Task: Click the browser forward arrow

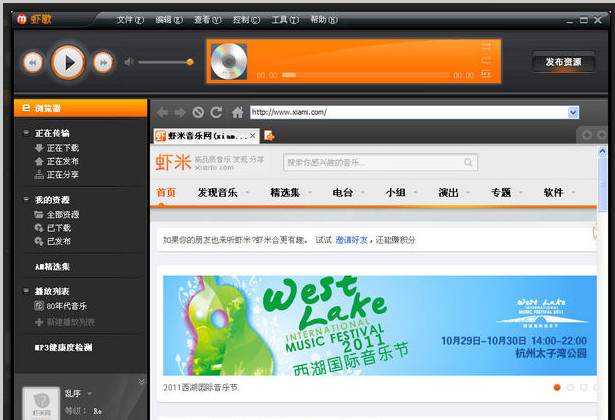Action: pyautogui.click(x=180, y=113)
